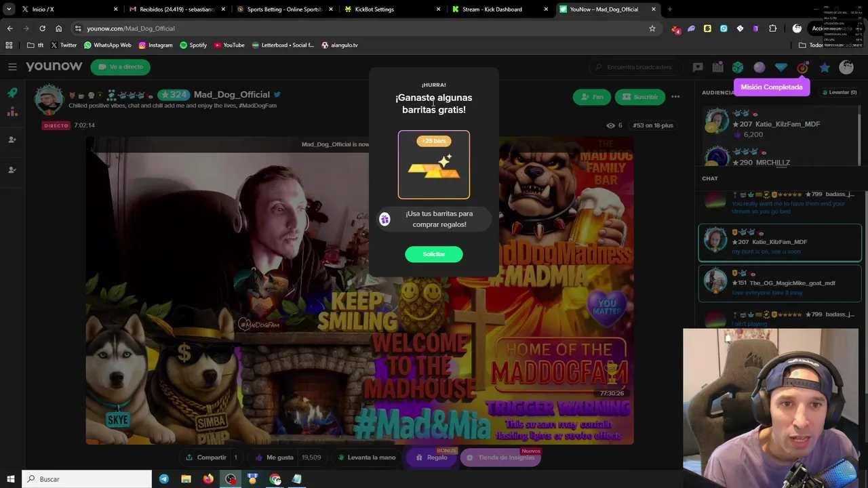Open the Instagram bookmark
The image size is (868, 488).
(155, 45)
